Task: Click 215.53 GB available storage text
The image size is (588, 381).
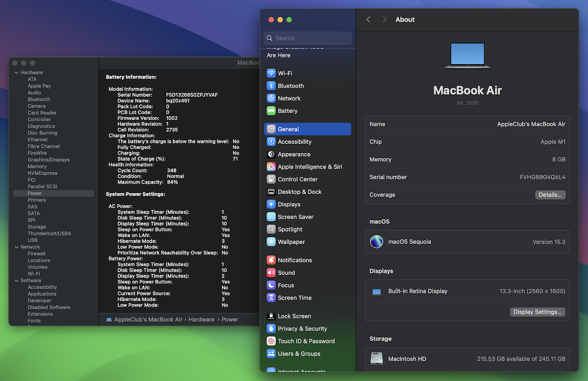Action: point(521,359)
